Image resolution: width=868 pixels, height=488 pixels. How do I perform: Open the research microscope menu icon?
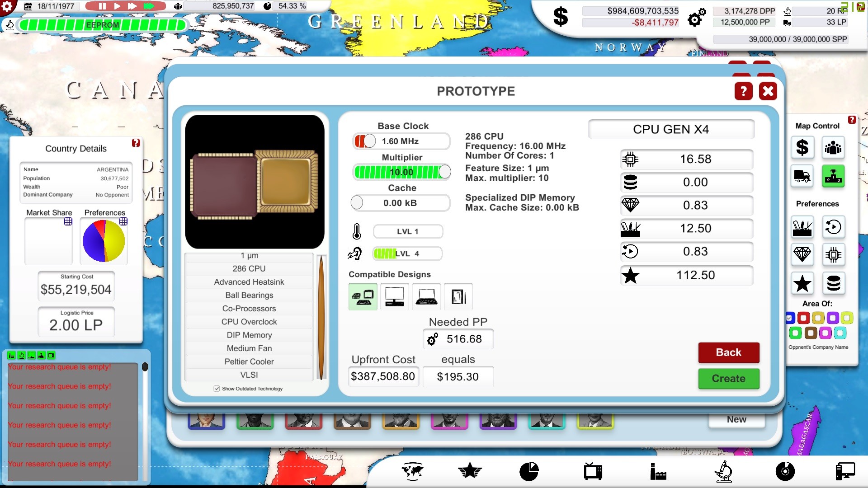point(723,471)
